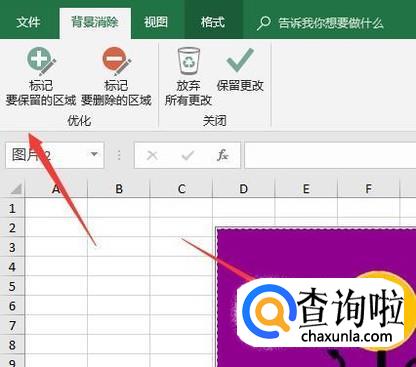
Task: Switch to the 视图 tab
Action: coord(156,22)
